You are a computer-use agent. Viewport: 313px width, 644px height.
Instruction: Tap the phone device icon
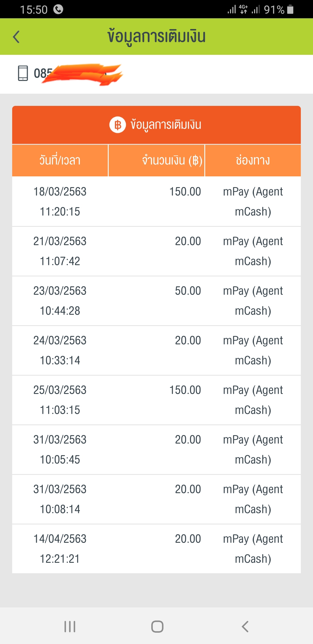click(23, 73)
